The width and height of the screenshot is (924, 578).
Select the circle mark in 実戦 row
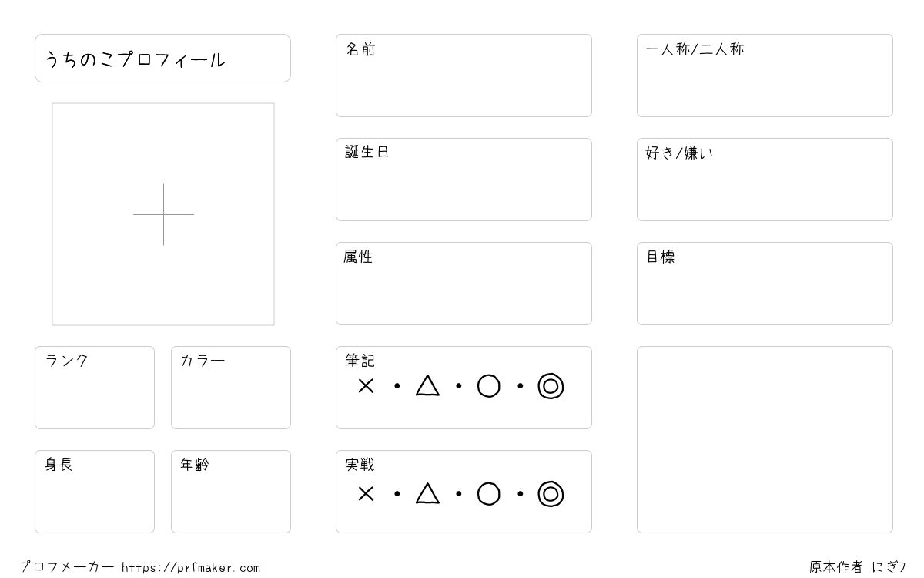[x=489, y=494]
